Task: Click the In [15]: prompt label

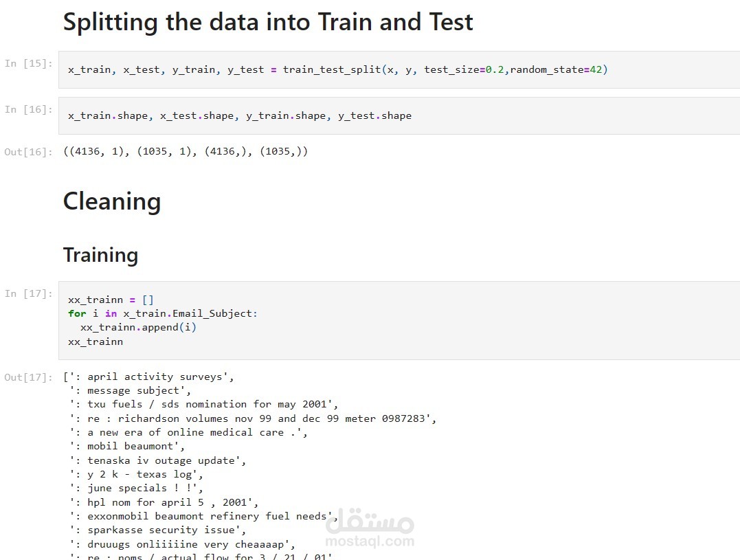Action: pos(28,63)
